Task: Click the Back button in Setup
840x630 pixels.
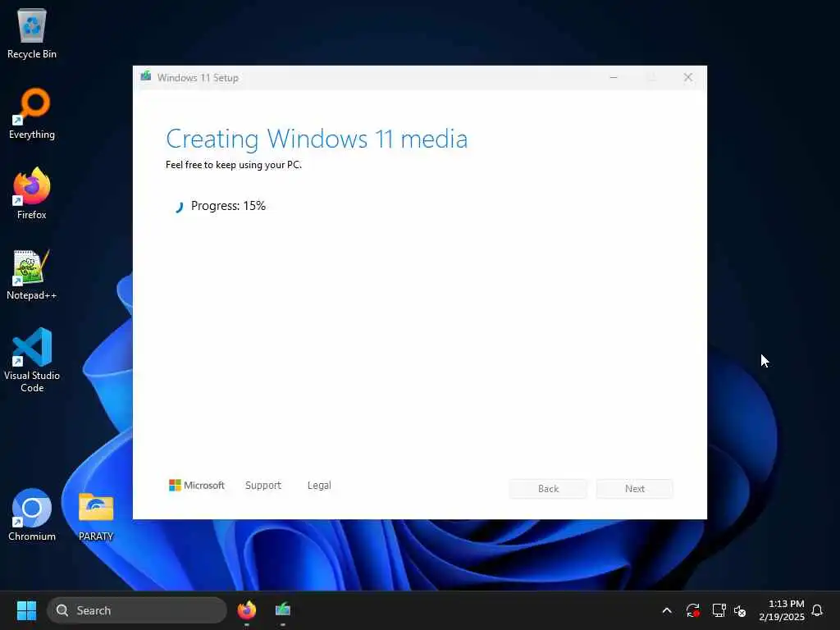Action: tap(548, 489)
